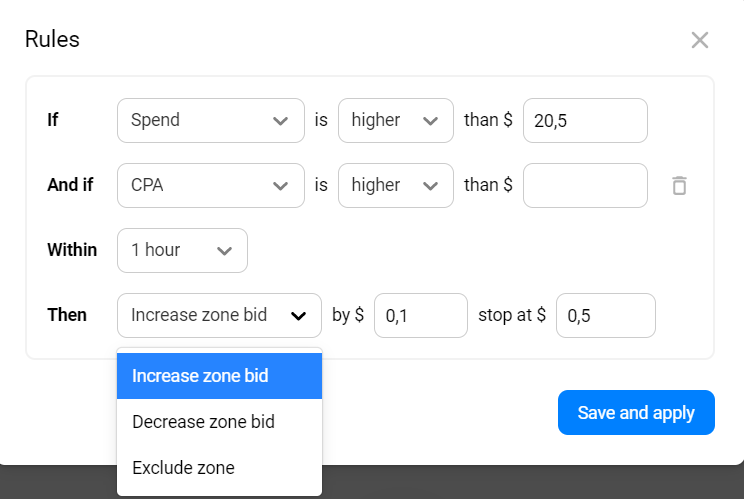Click the chevron arrow in Spend dropdown
The width and height of the screenshot is (744, 499).
click(280, 121)
